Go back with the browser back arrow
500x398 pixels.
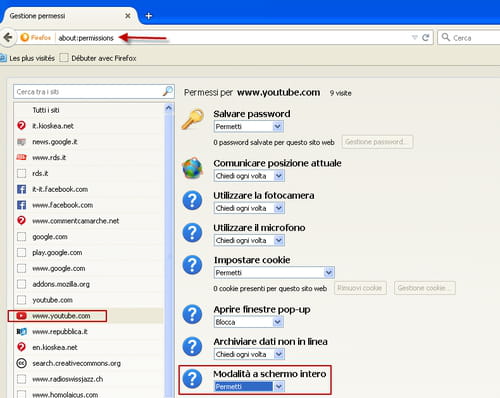(x=8, y=37)
